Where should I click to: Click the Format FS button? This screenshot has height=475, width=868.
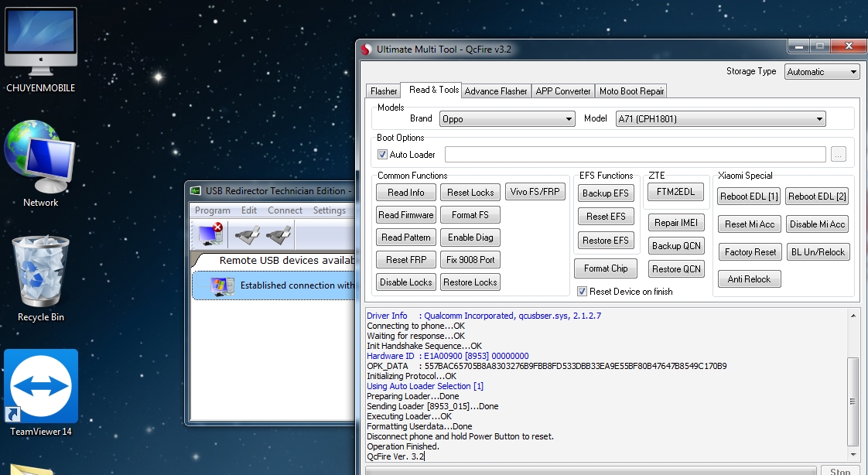click(x=470, y=215)
